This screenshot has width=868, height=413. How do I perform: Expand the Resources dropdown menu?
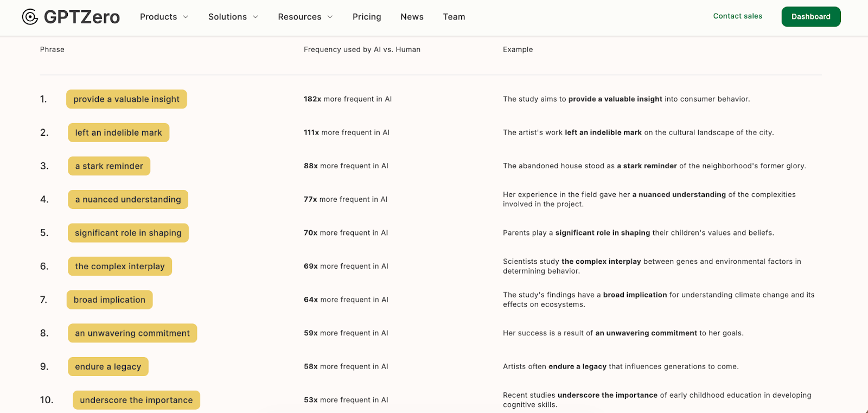click(x=305, y=17)
